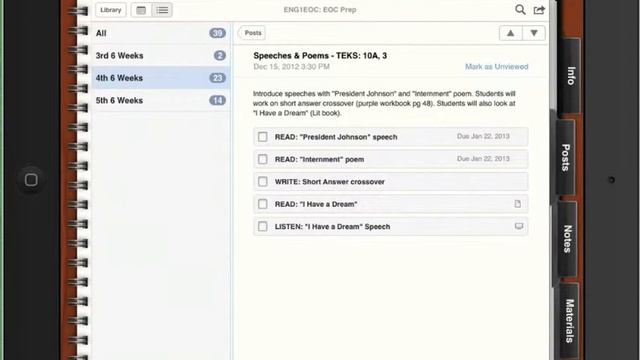Check READ "Internment" poem checkbox

[262, 159]
